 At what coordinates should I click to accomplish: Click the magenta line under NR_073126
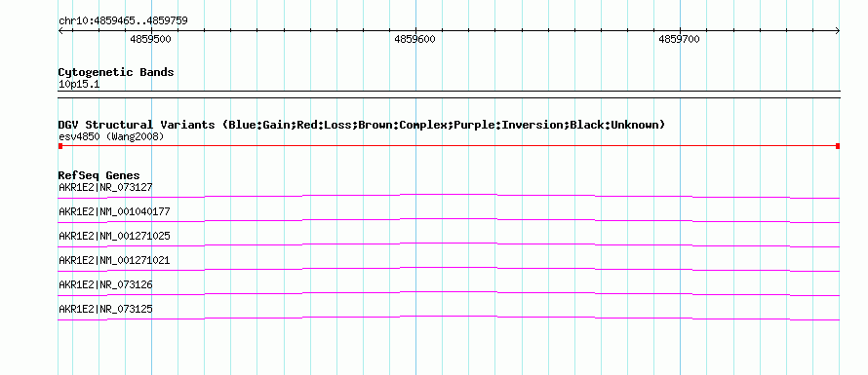(x=449, y=293)
